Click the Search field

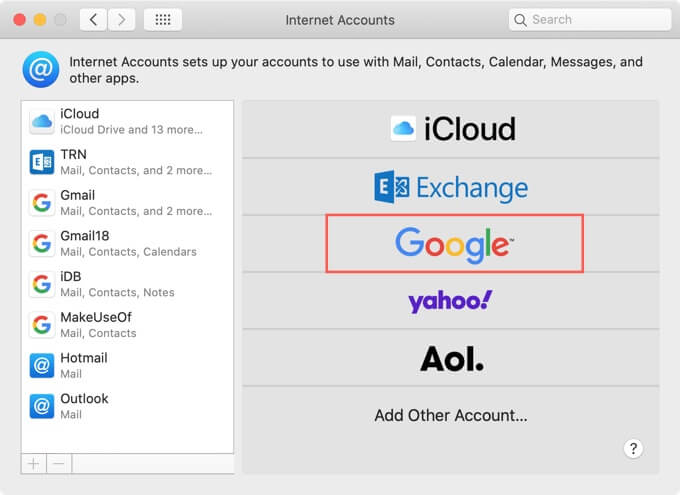pos(590,19)
